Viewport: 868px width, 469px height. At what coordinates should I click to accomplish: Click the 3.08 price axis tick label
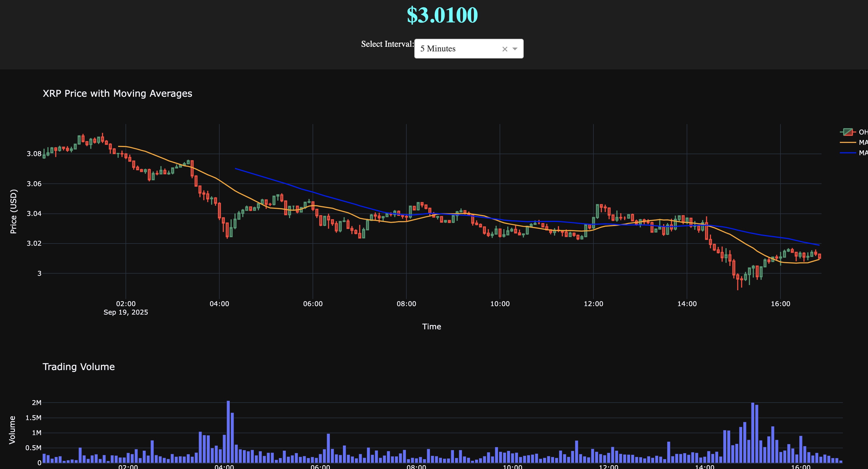(34, 154)
